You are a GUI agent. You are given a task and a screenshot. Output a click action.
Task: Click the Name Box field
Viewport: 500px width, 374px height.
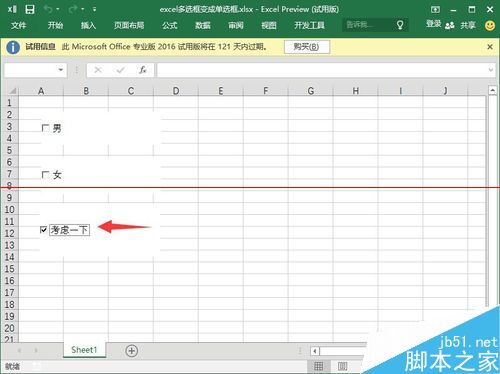point(30,70)
